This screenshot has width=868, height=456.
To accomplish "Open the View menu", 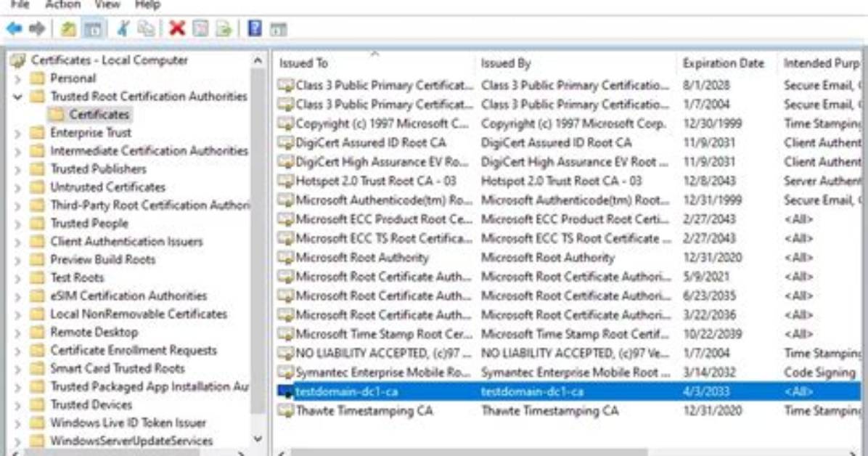I will (x=107, y=4).
